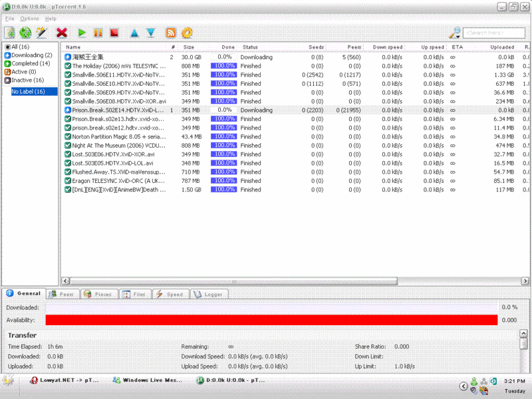The height and width of the screenshot is (399, 532).
Task: Select the Completed (14) category
Action: point(27,63)
